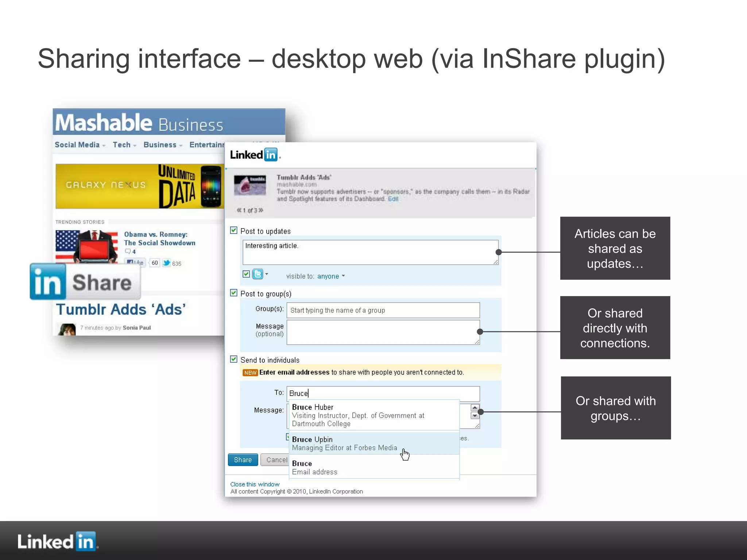Screen dimensions: 747x560
Task: Uncheck the Send to individuals checkbox
Action: [234, 359]
